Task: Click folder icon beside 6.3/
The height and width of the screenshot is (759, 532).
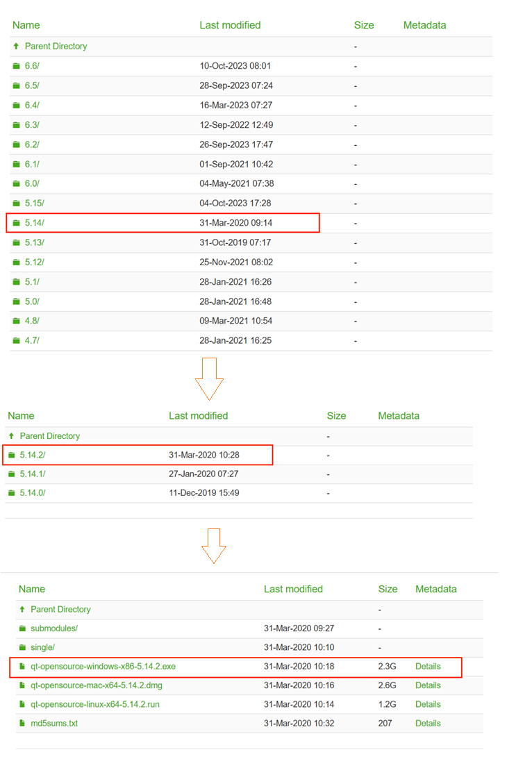Action: [x=17, y=125]
